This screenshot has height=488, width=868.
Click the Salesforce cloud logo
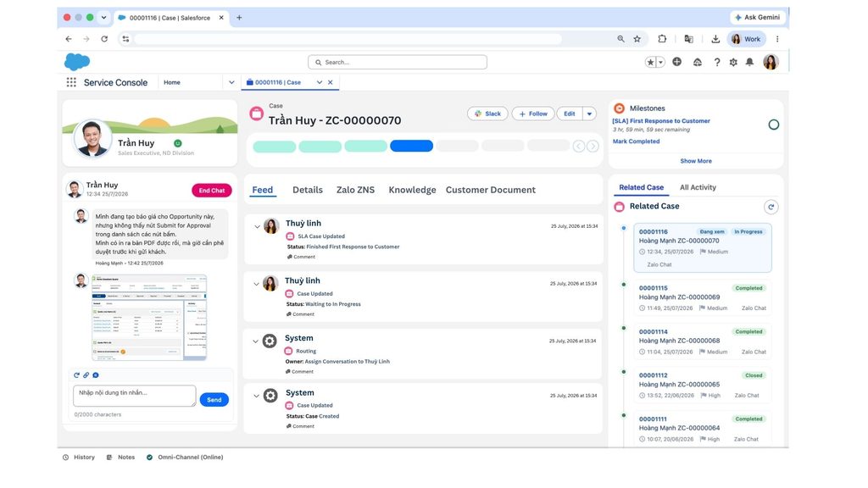coord(77,61)
